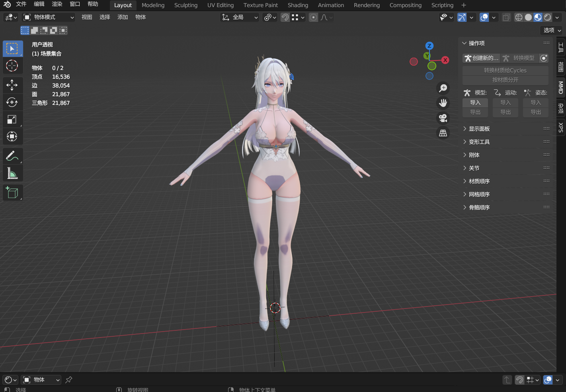The image size is (566, 392).
Task: Click the Blender logo icon
Action: (7, 4)
